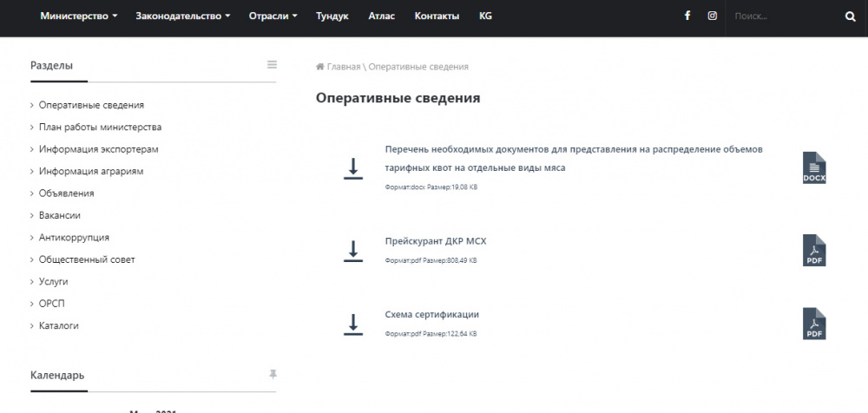The height and width of the screenshot is (413, 868).
Task: Expand the Отрасли dropdown menu
Action: (x=273, y=16)
